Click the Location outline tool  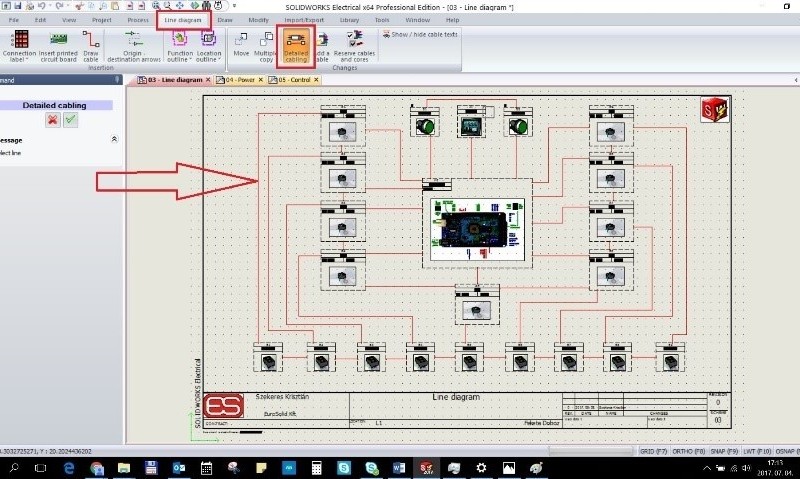point(209,46)
